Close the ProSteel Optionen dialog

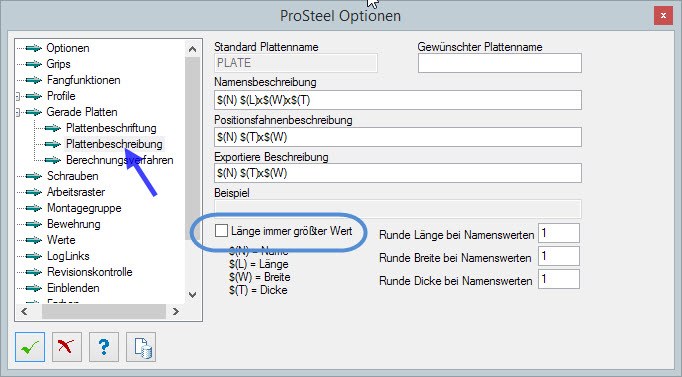pyautogui.click(x=663, y=16)
